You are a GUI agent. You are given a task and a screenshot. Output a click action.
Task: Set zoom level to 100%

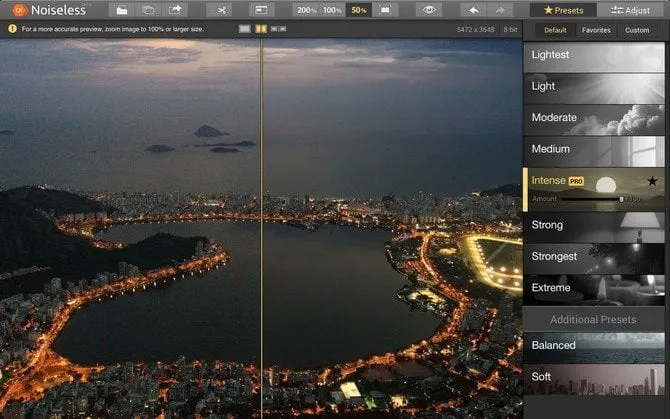[332, 10]
